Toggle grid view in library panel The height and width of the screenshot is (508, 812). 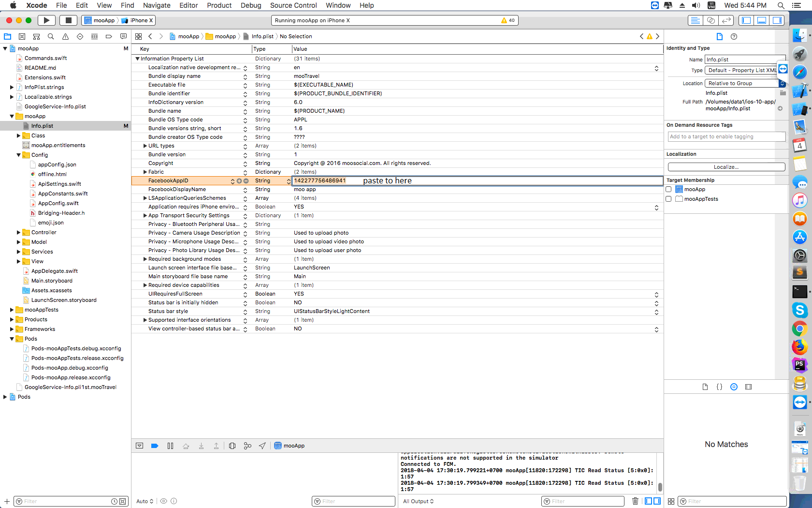pos(671,501)
